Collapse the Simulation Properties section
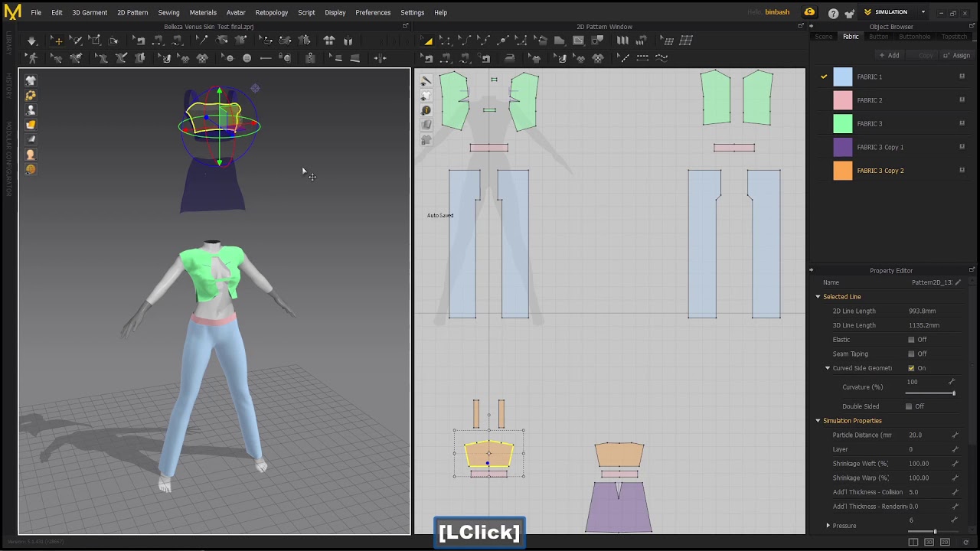Viewport: 980px width, 551px height. [x=818, y=421]
